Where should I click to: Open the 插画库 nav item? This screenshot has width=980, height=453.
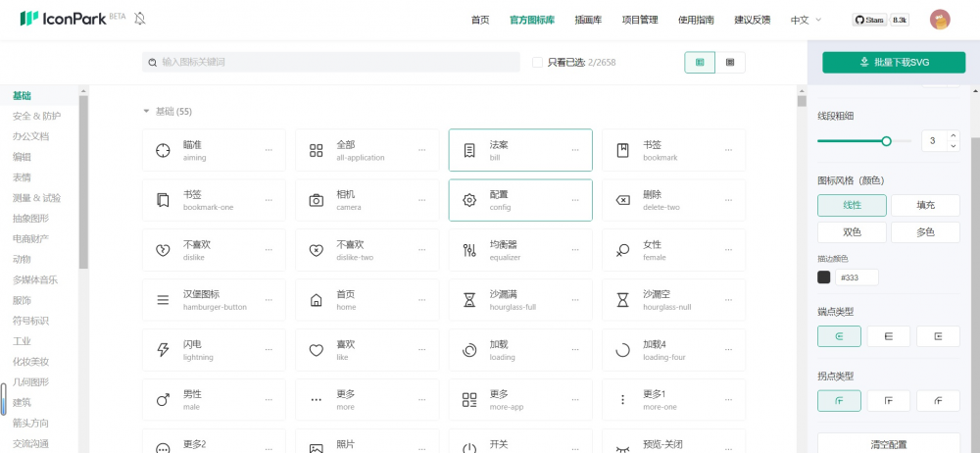tap(588, 20)
